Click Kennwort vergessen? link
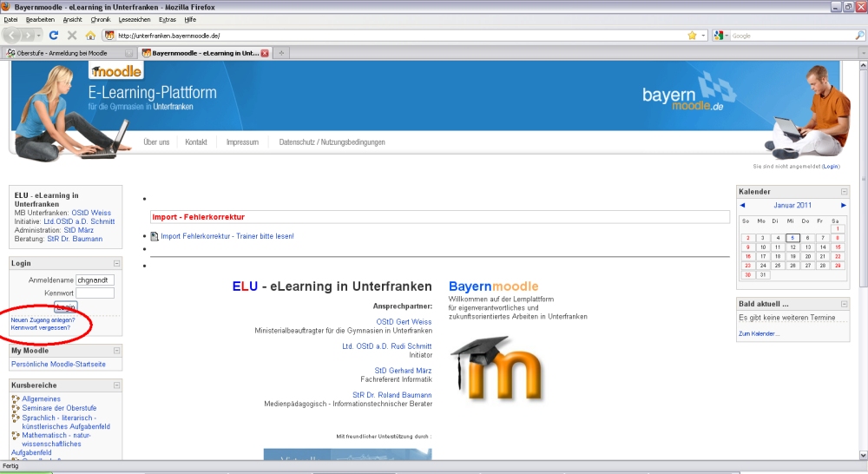 point(41,328)
